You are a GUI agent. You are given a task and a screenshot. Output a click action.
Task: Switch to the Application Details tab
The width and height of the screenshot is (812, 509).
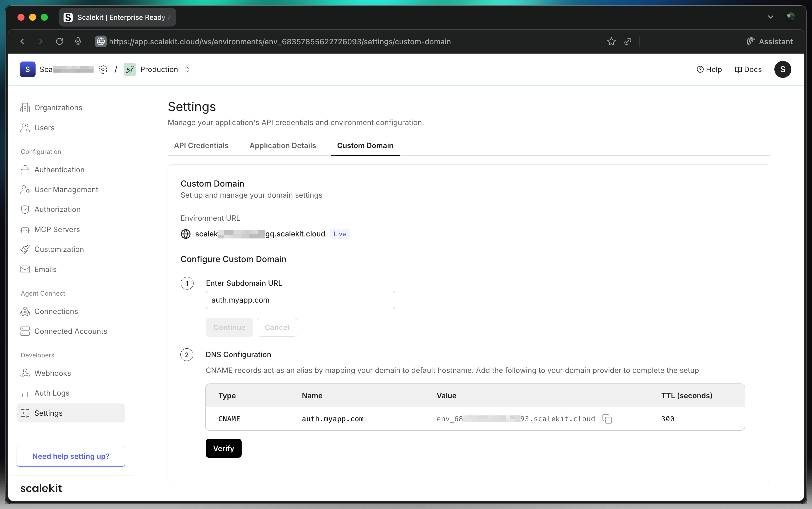point(282,145)
